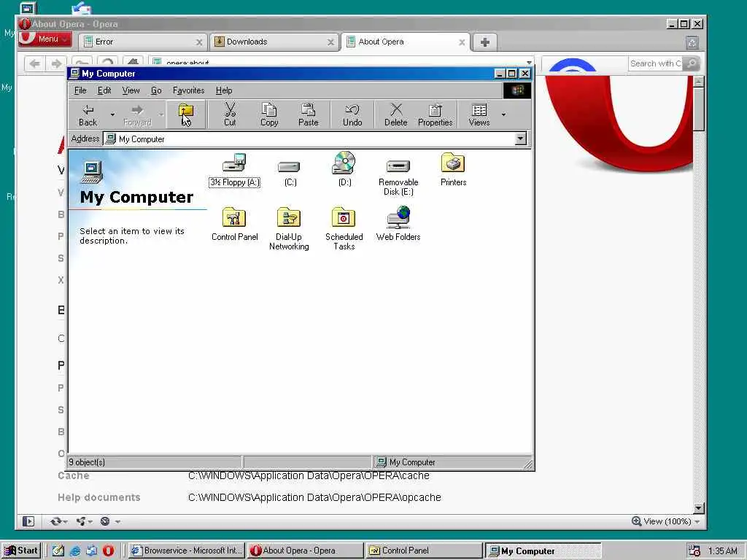Click the Task Scheduler system tray icon
The image size is (747, 560).
694,551
